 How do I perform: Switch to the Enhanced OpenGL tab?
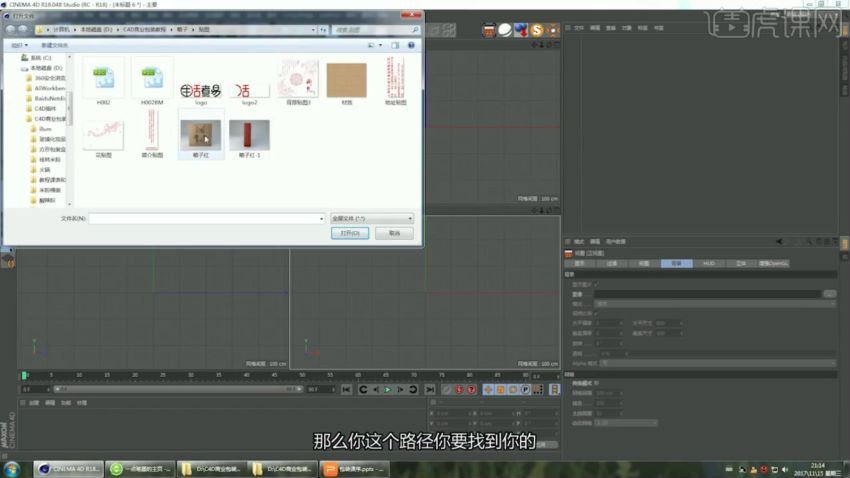pyautogui.click(x=773, y=263)
